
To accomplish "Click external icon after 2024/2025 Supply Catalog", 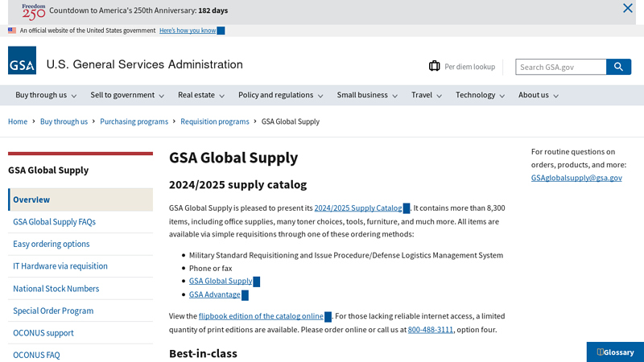I will (407, 208).
